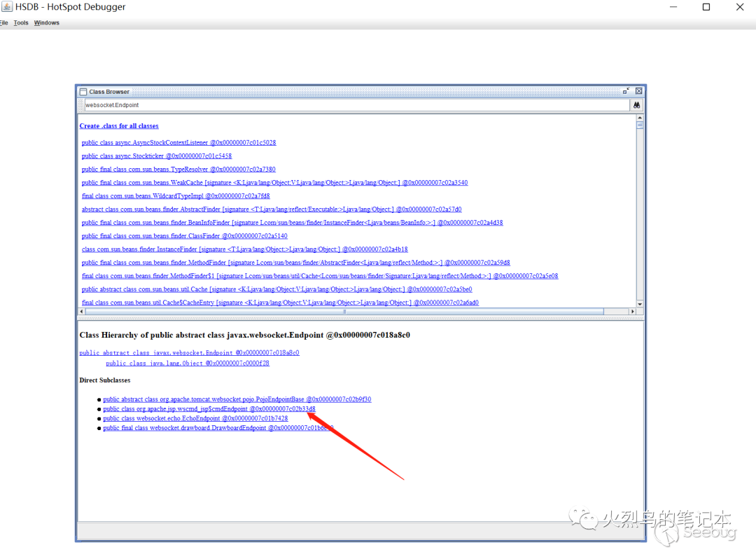Click the horizontal scroll left arrow
Screen dimensions: 756x552
point(81,312)
